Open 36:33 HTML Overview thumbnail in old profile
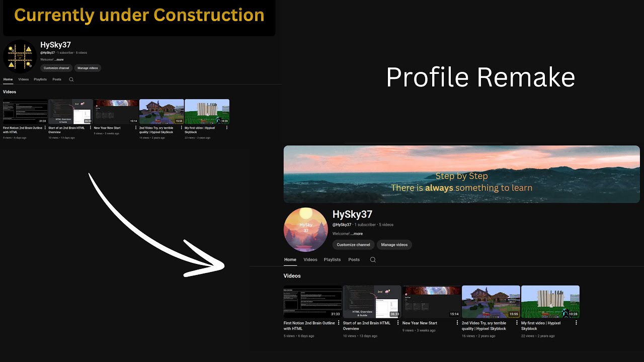The width and height of the screenshot is (644, 362). [70, 112]
